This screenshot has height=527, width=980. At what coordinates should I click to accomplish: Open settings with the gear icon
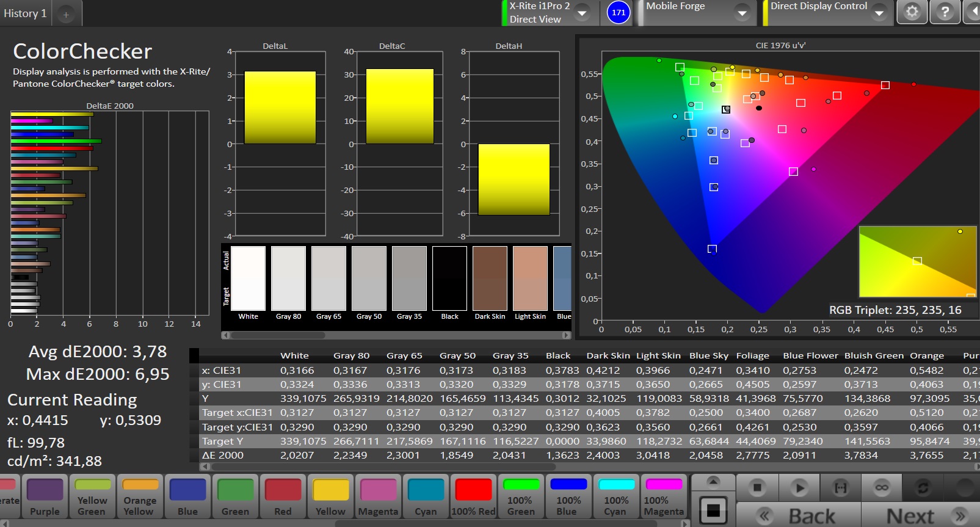(x=911, y=12)
